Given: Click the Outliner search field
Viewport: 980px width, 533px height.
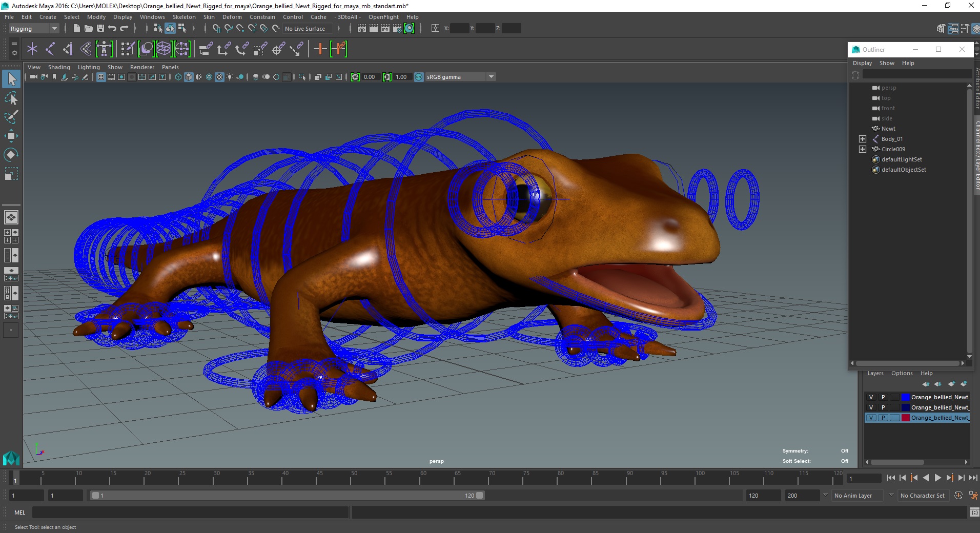Looking at the screenshot, I should point(916,75).
